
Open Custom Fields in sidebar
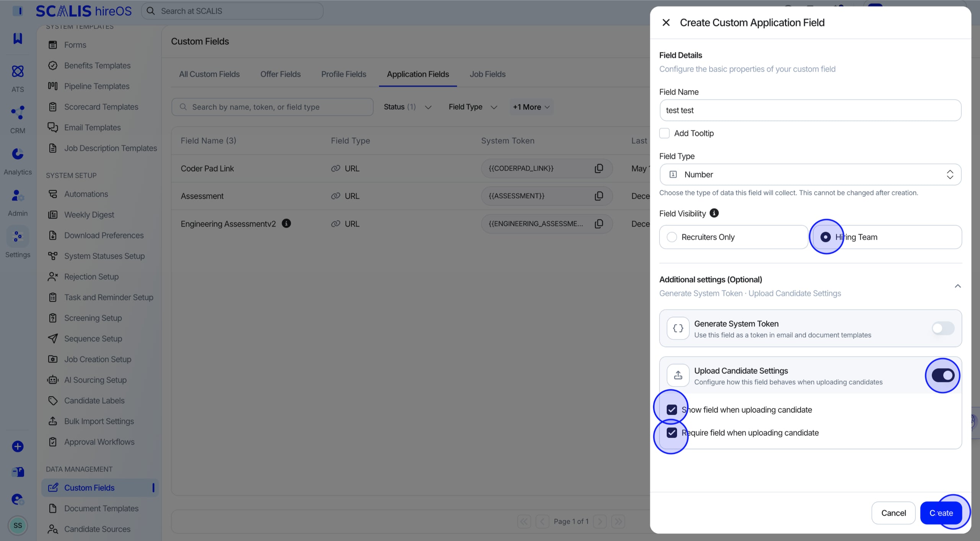click(x=100, y=487)
